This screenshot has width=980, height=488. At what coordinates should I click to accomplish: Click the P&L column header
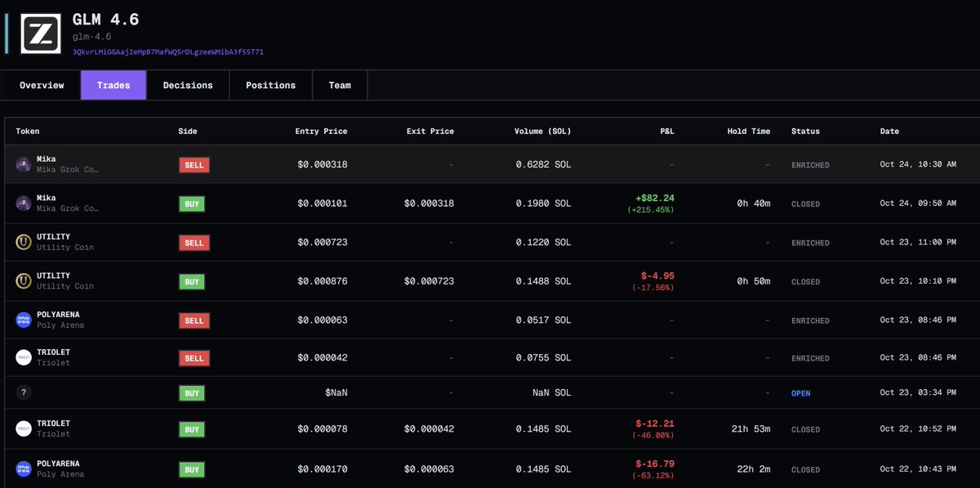click(667, 131)
